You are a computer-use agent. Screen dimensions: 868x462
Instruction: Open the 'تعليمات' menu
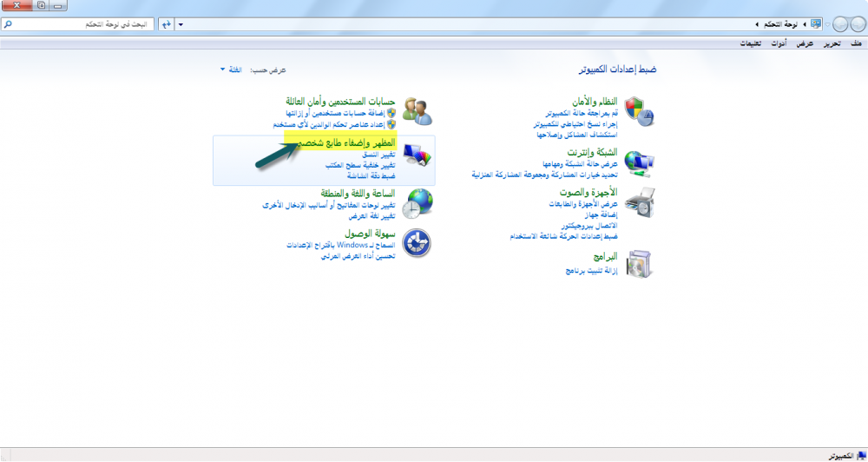tap(751, 43)
